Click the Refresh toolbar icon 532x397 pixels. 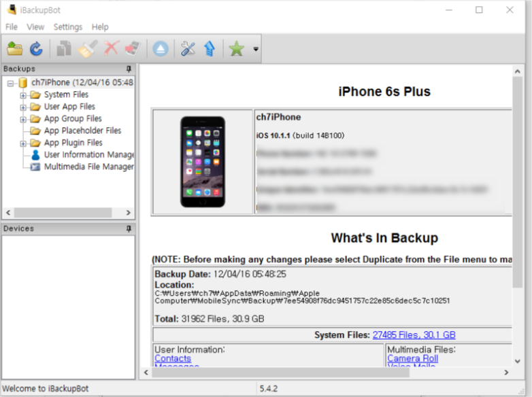[36, 49]
